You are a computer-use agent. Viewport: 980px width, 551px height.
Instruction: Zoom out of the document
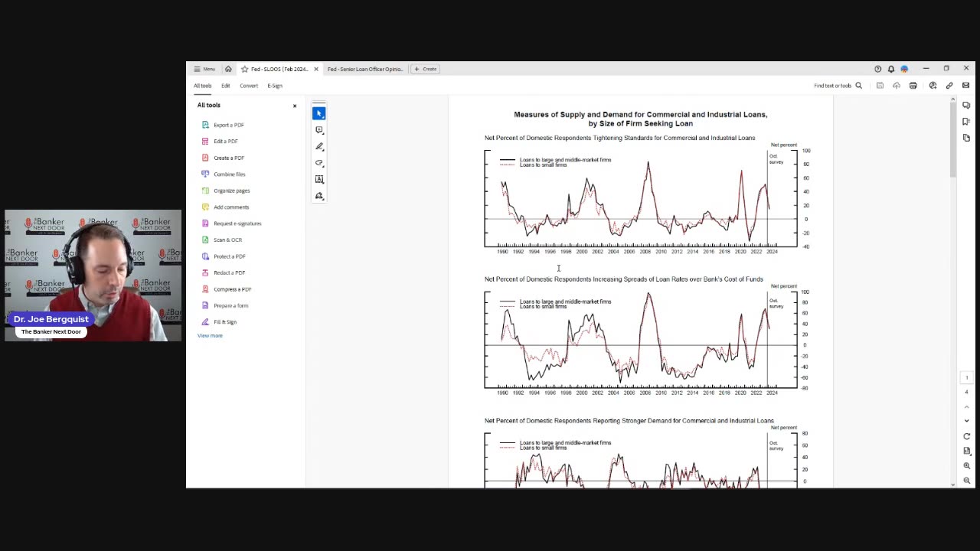click(x=967, y=481)
